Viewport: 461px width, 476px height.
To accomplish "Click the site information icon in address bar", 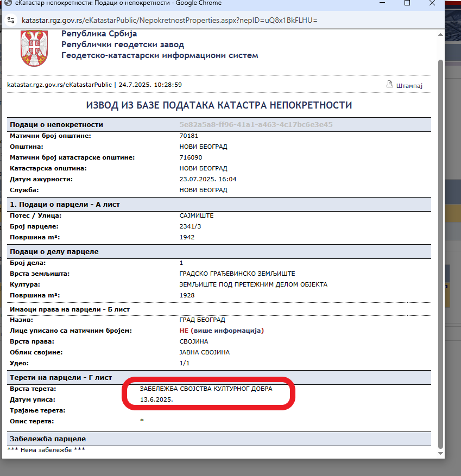I will (11, 20).
